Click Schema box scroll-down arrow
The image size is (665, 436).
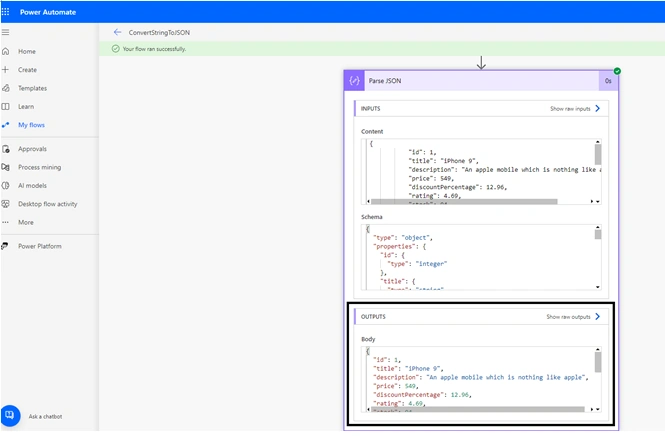(598, 287)
